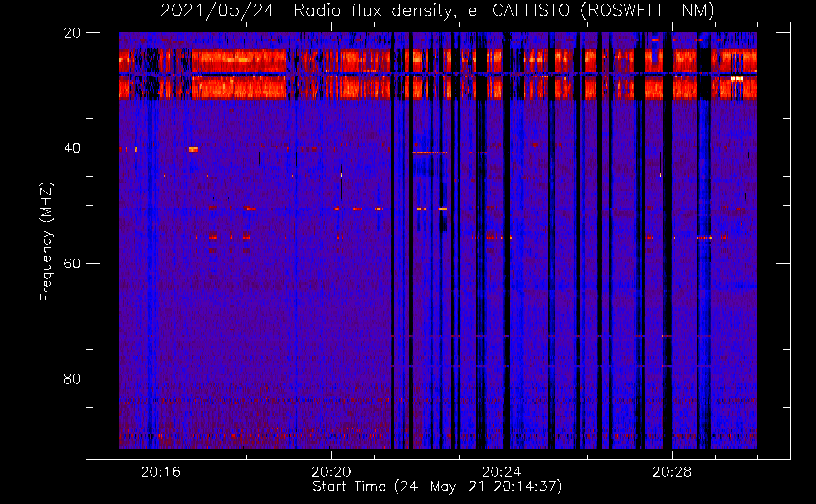Click the '20:28' time axis label
Image resolution: width=816 pixels, height=504 pixels.
tap(672, 472)
